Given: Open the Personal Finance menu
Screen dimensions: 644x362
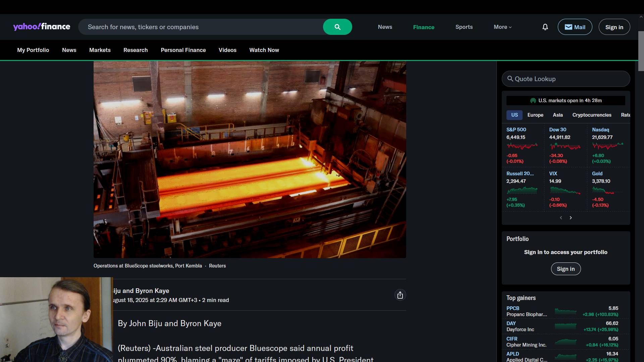Looking at the screenshot, I should point(183,50).
